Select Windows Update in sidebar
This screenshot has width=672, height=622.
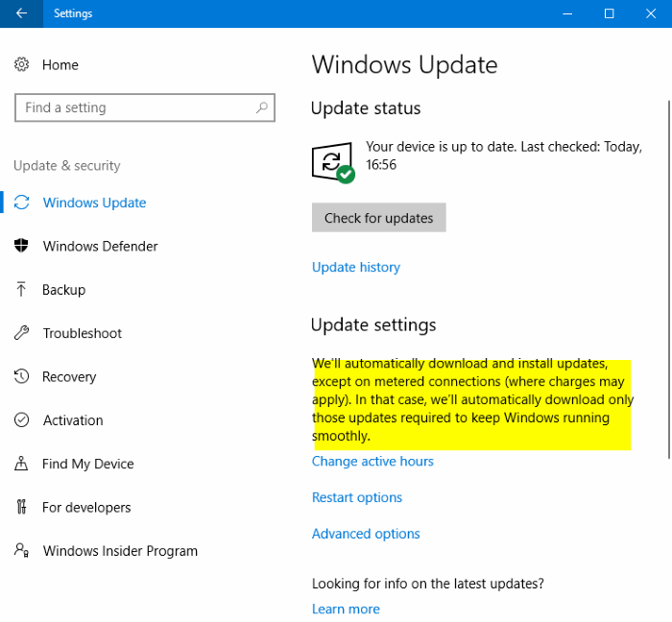[x=94, y=203]
